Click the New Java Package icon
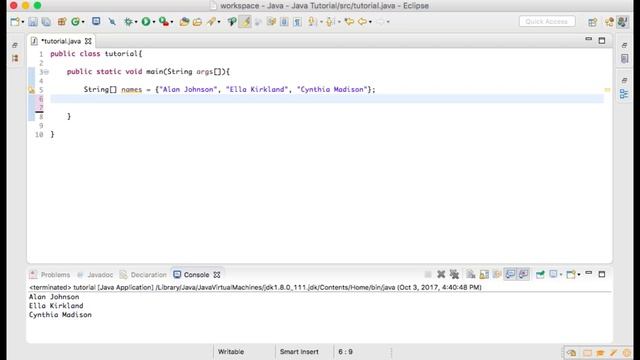Viewport: 640px width, 360px height. coord(62,22)
